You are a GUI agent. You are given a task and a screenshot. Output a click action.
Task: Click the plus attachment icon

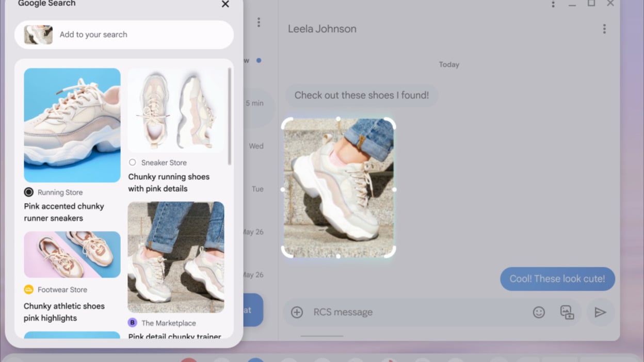click(x=297, y=312)
